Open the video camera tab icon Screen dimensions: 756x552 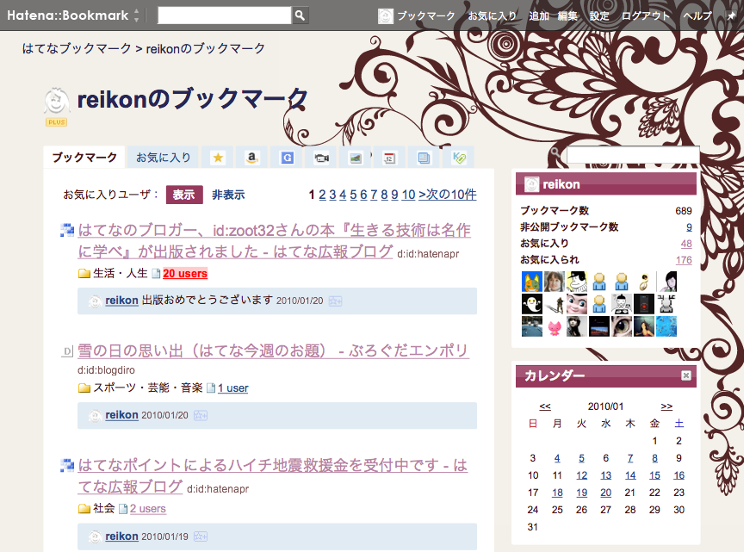[x=321, y=158]
